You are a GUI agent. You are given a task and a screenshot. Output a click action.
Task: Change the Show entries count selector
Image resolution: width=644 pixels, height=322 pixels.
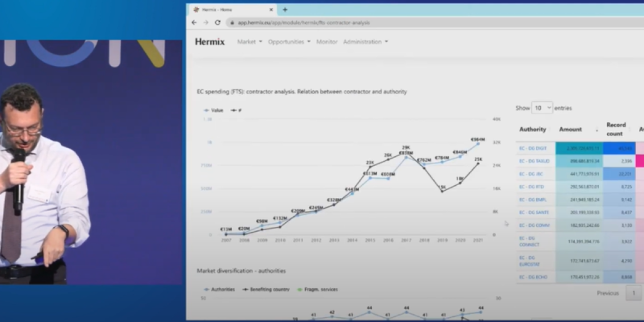click(x=542, y=108)
